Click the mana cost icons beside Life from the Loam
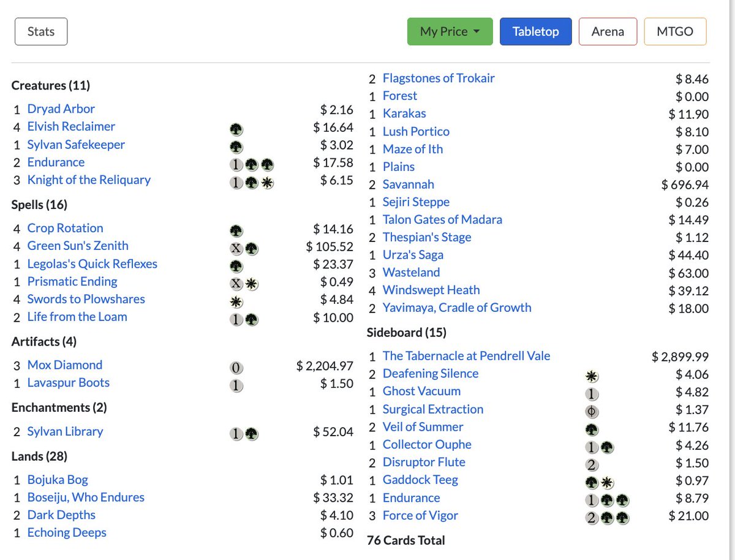The width and height of the screenshot is (735, 560). 244,319
